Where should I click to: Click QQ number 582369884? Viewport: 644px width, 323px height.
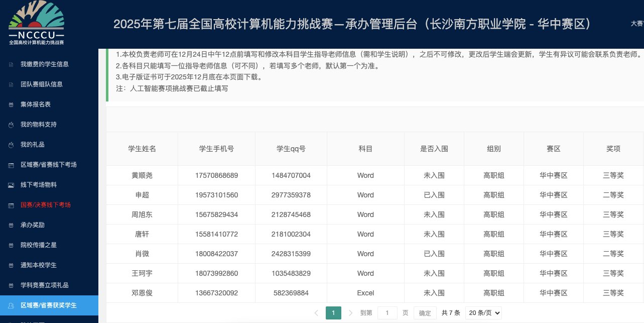(x=291, y=293)
